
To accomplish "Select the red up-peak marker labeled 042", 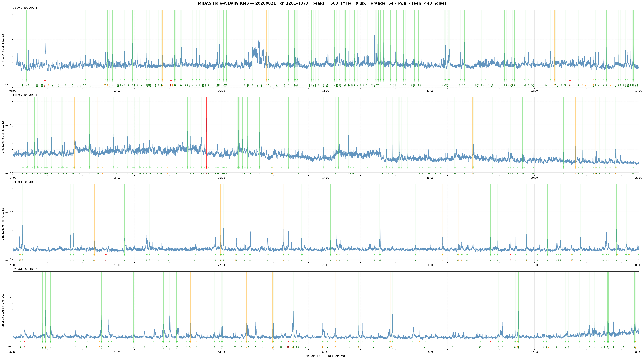I will pos(171,80).
